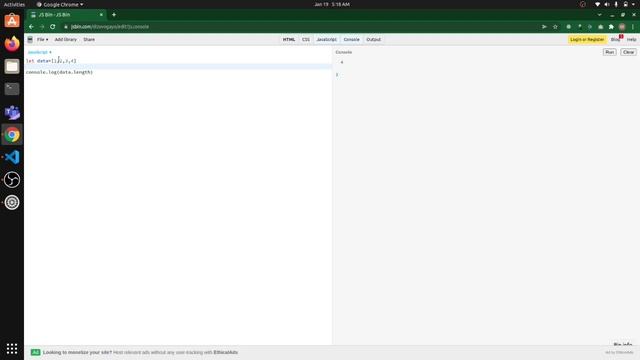Toggle the HTML panel
Image resolution: width=640 pixels, height=360 pixels.
tap(289, 40)
